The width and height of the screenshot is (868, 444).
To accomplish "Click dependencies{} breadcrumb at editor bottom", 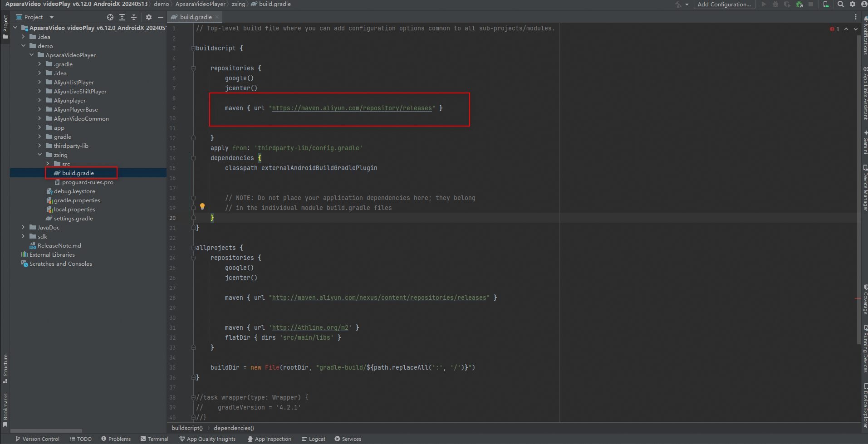I will point(234,428).
